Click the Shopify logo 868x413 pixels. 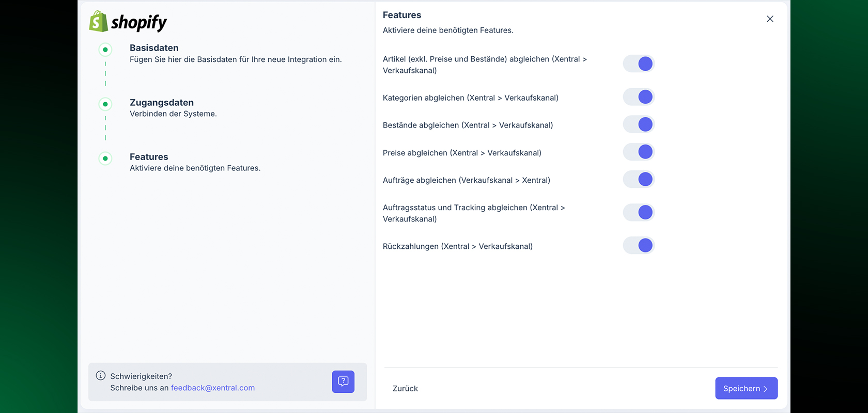pyautogui.click(x=128, y=22)
